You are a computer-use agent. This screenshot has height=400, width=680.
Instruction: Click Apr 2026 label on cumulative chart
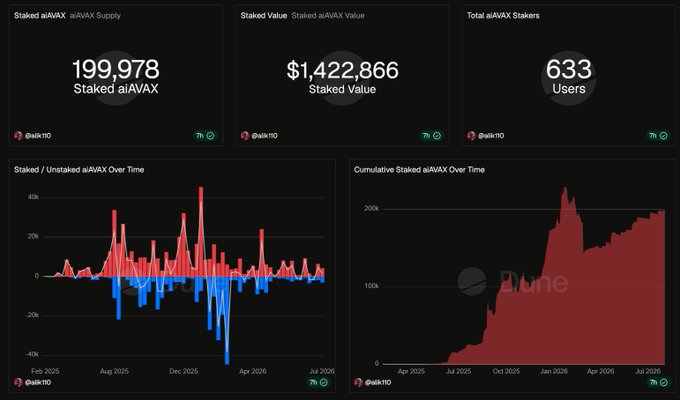[x=601, y=371]
